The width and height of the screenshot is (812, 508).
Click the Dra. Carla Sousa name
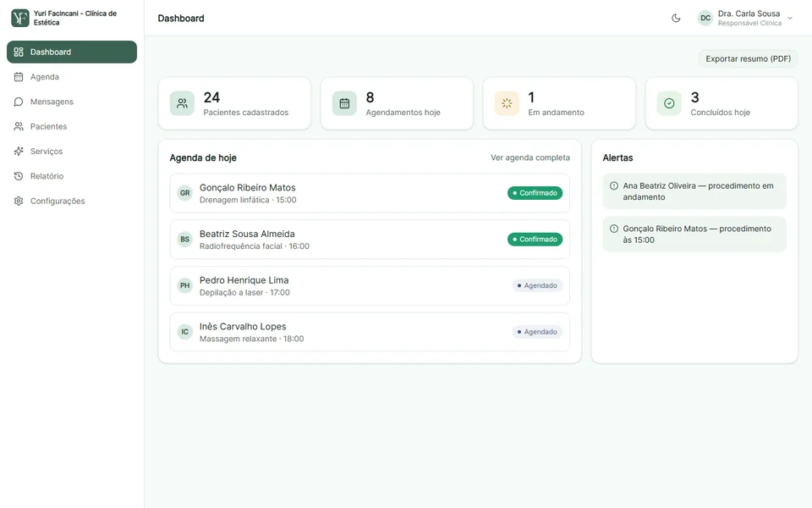click(x=749, y=14)
